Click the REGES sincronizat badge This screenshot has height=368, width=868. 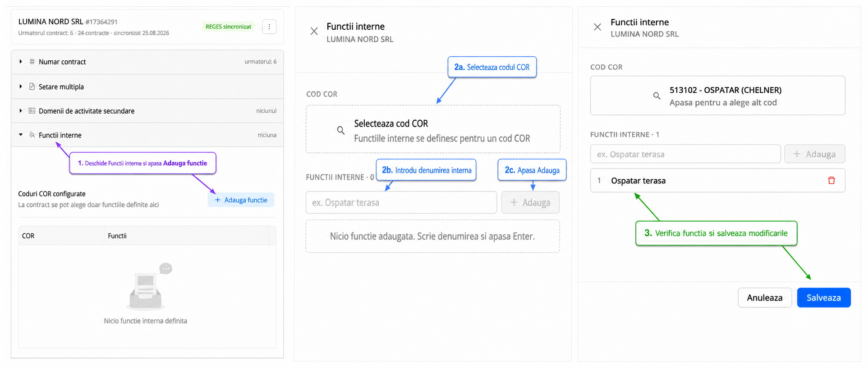(x=228, y=27)
